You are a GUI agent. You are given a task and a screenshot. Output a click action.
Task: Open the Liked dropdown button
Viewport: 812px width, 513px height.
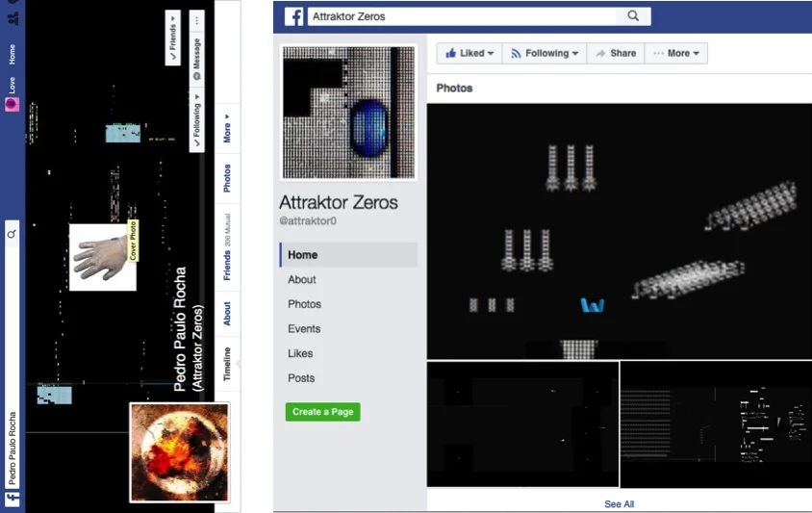click(469, 53)
